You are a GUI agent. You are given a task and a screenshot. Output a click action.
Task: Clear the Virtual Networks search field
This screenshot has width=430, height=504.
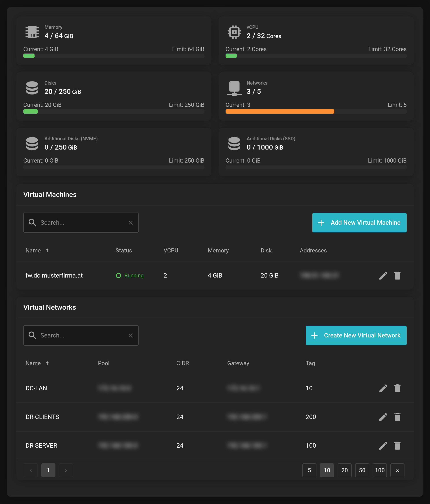point(131,336)
